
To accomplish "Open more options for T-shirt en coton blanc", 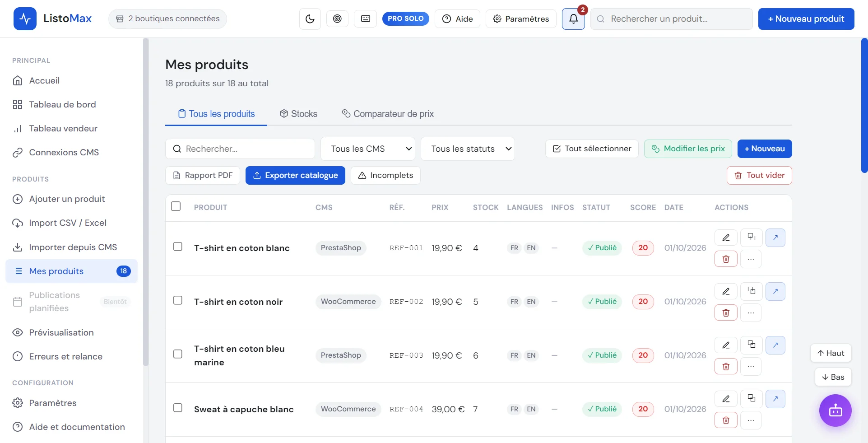I will [751, 259].
